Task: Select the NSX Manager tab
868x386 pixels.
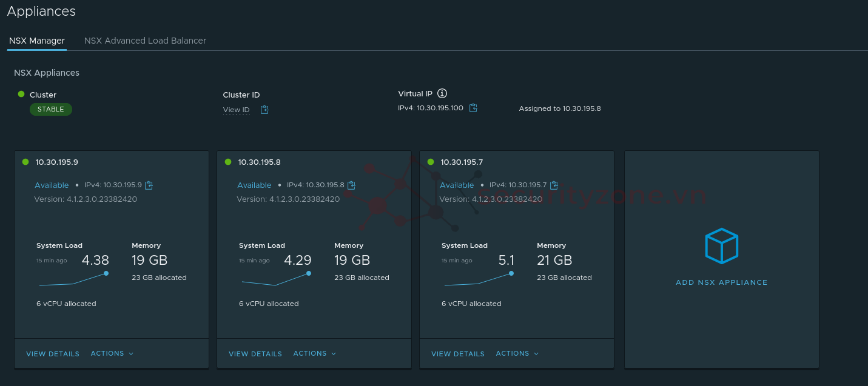Action: pyautogui.click(x=37, y=41)
